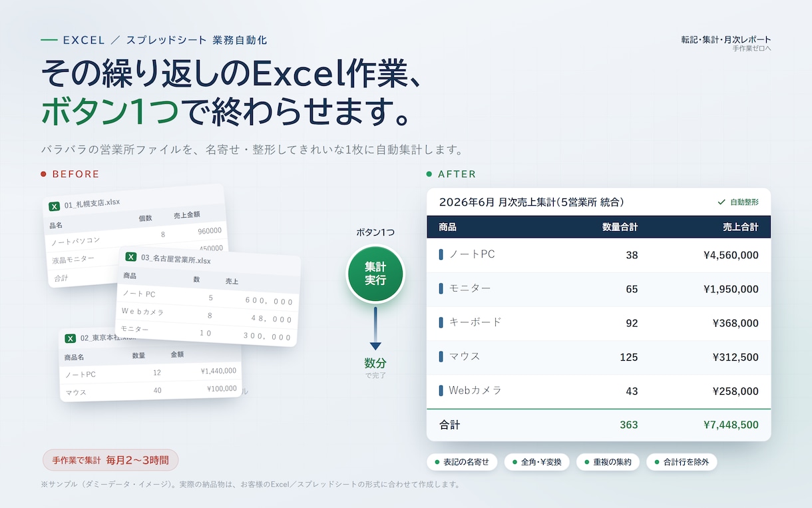This screenshot has height=508, width=812.
Task: Select the 重複の集約 chip
Action: click(x=608, y=462)
